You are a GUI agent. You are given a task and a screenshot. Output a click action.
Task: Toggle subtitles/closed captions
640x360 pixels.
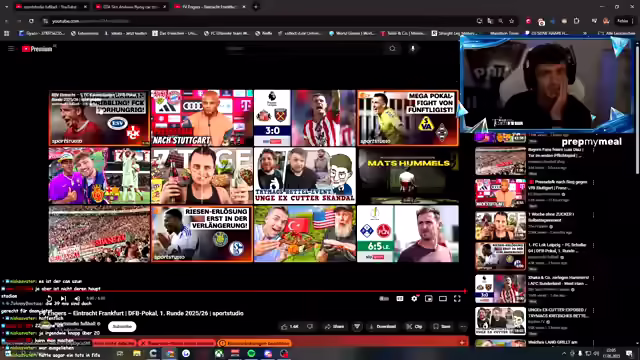[400, 299]
